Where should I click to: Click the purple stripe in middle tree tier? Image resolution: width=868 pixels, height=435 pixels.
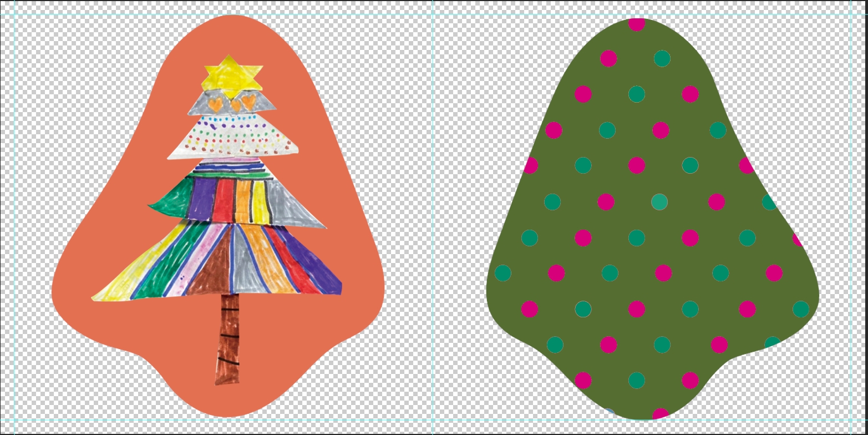[x=202, y=199]
